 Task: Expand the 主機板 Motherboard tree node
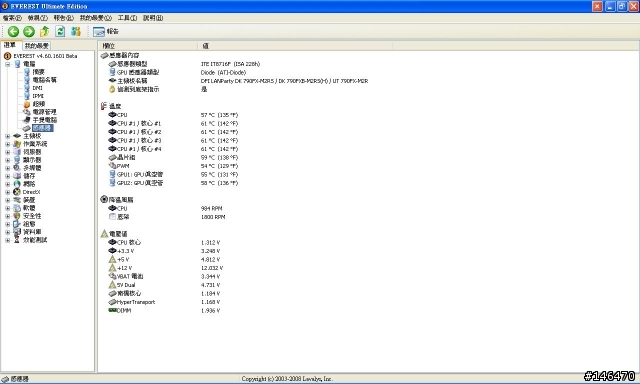click(8, 136)
